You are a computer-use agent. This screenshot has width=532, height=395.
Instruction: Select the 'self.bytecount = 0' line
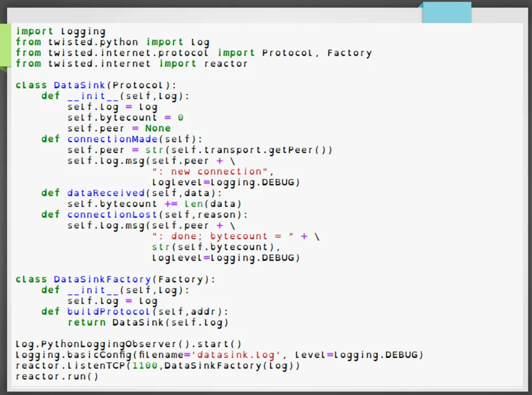click(125, 118)
